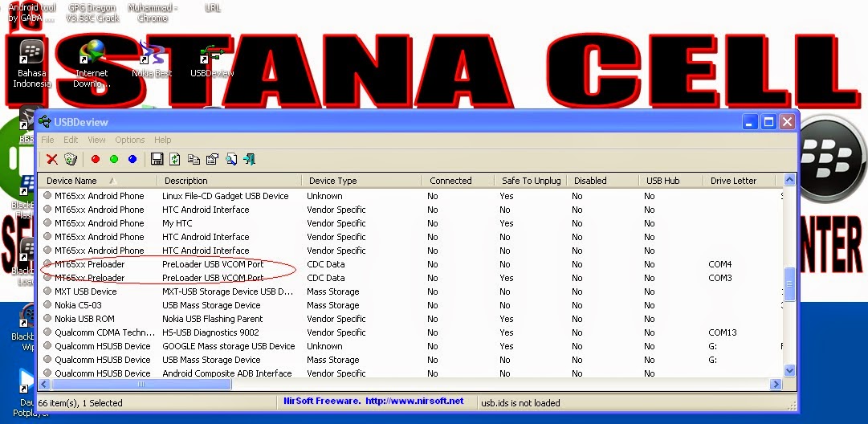The image size is (868, 424).
Task: Click the status icon of MXT USB Device row
Action: coord(47,291)
